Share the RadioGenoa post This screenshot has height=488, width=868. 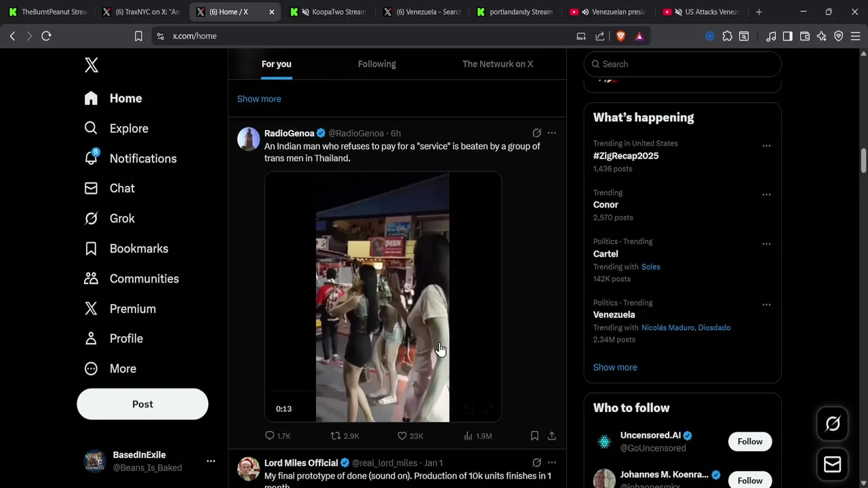tap(552, 436)
